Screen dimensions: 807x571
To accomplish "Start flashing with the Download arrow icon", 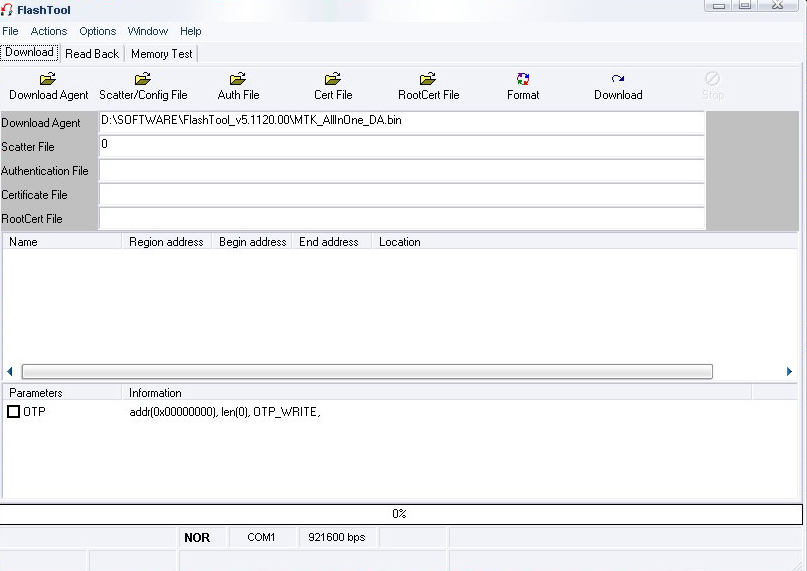I will pyautogui.click(x=618, y=79).
